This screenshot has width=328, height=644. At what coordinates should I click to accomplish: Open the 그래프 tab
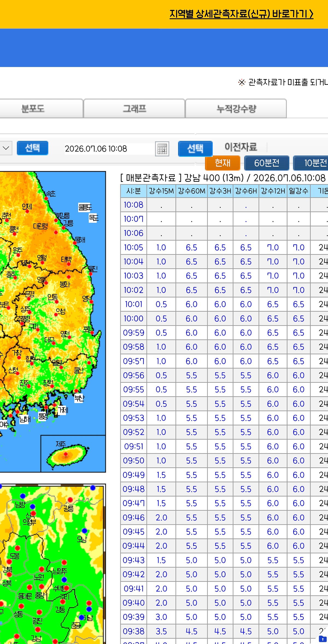134,109
